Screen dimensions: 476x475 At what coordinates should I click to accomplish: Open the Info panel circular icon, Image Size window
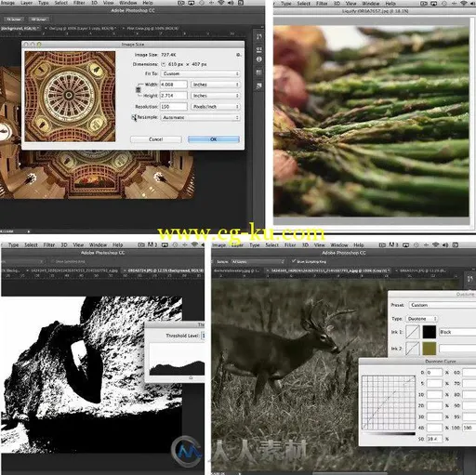point(258,59)
